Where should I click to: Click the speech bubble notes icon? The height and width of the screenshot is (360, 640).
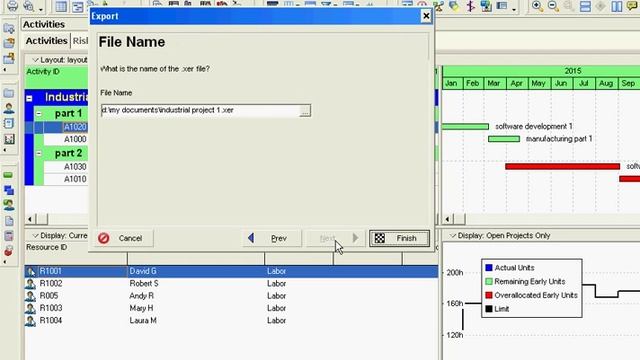pos(632,6)
